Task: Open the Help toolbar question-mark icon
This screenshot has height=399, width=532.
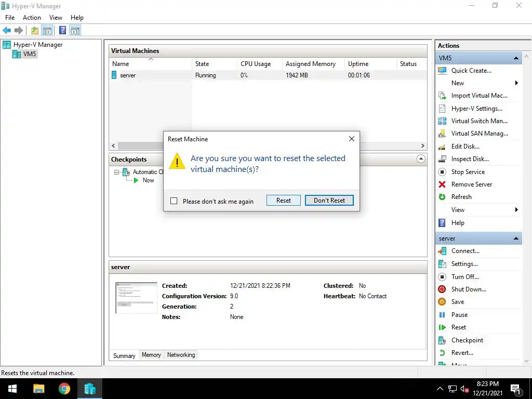Action: pyautogui.click(x=63, y=31)
